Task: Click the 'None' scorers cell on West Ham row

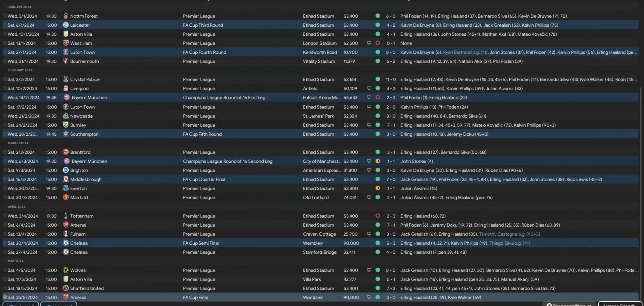Action: coord(406,43)
